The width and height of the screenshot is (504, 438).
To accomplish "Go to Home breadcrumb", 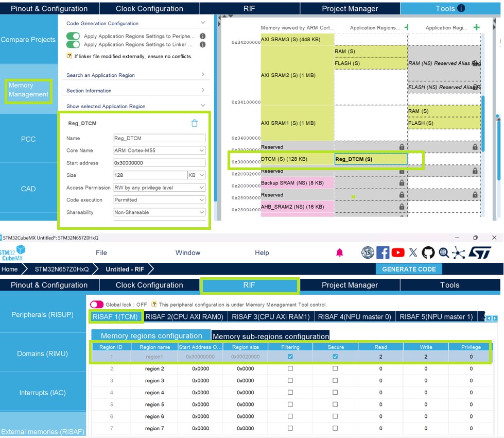I will pos(10,269).
